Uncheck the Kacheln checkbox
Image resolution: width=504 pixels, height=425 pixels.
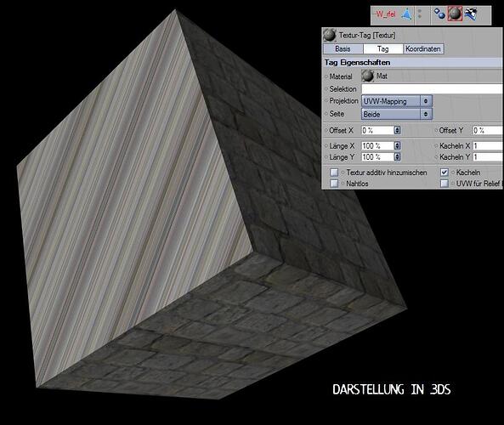tap(445, 173)
